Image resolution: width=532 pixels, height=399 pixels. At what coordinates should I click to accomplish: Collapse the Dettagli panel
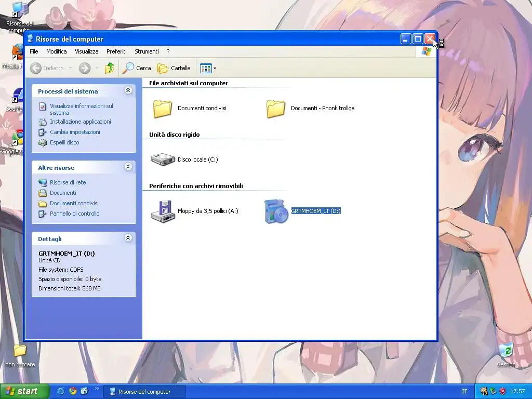128,238
